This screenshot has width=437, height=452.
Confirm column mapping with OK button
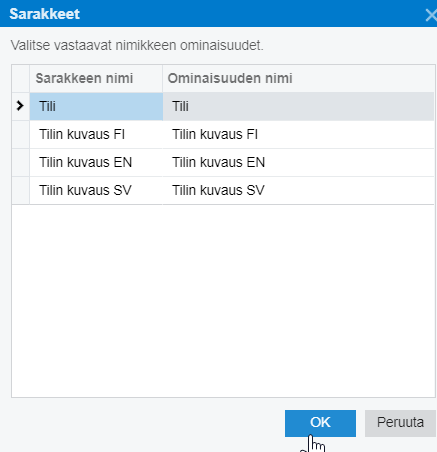click(320, 423)
